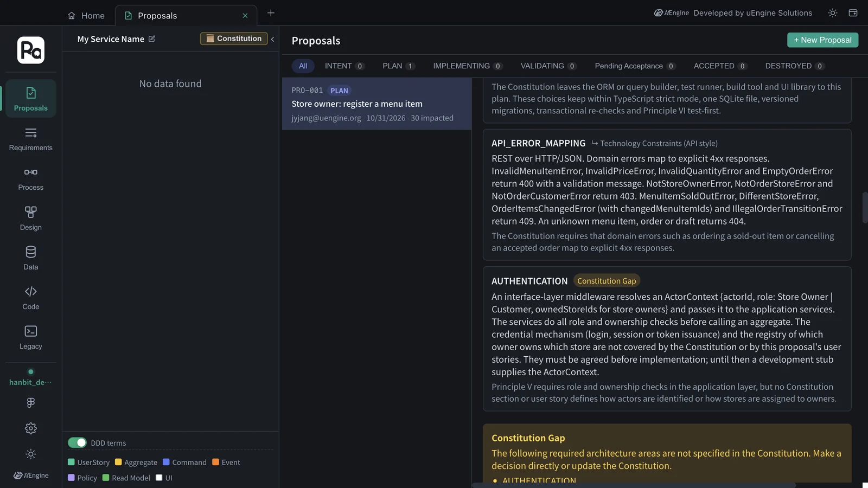Viewport: 868px width, 488px height.
Task: Toggle the DDD terms switch
Action: pyautogui.click(x=77, y=442)
